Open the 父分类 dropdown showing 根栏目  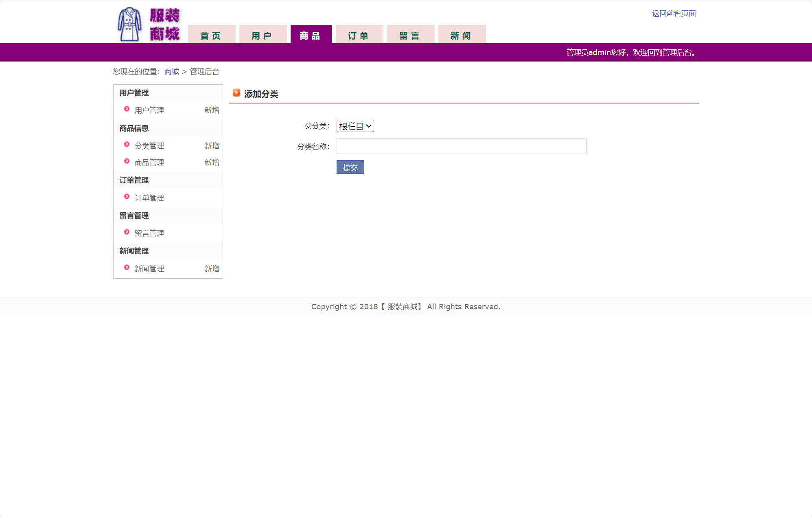(x=355, y=126)
